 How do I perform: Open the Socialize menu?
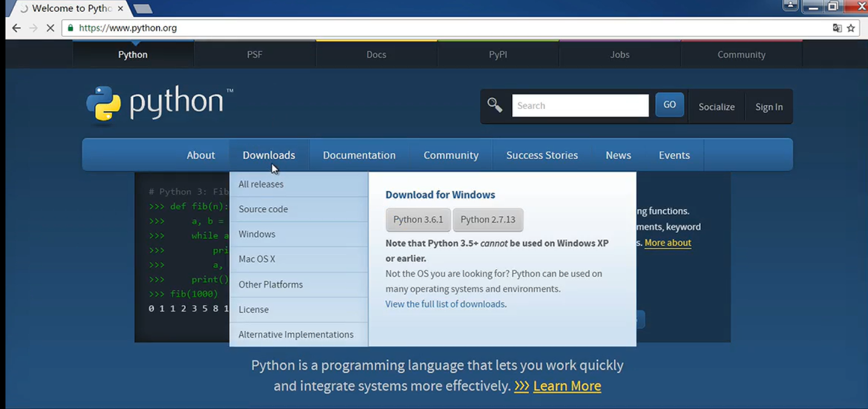point(717,106)
